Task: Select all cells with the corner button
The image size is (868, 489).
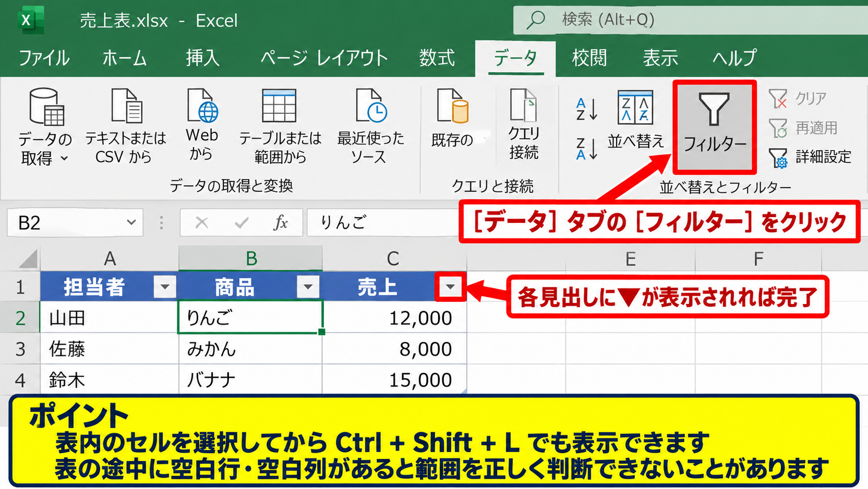Action: tap(27, 258)
